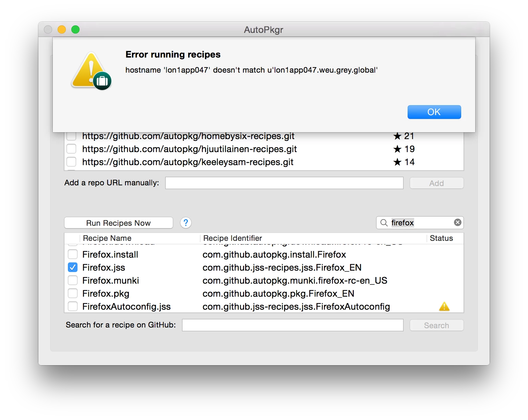Check the Firefox.install recipe
This screenshot has width=528, height=420.
point(73,254)
